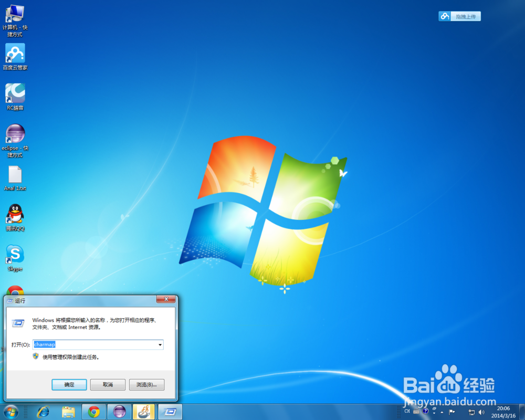Open the run history dropdown
Screen dimensions: 525x420
tap(160, 345)
